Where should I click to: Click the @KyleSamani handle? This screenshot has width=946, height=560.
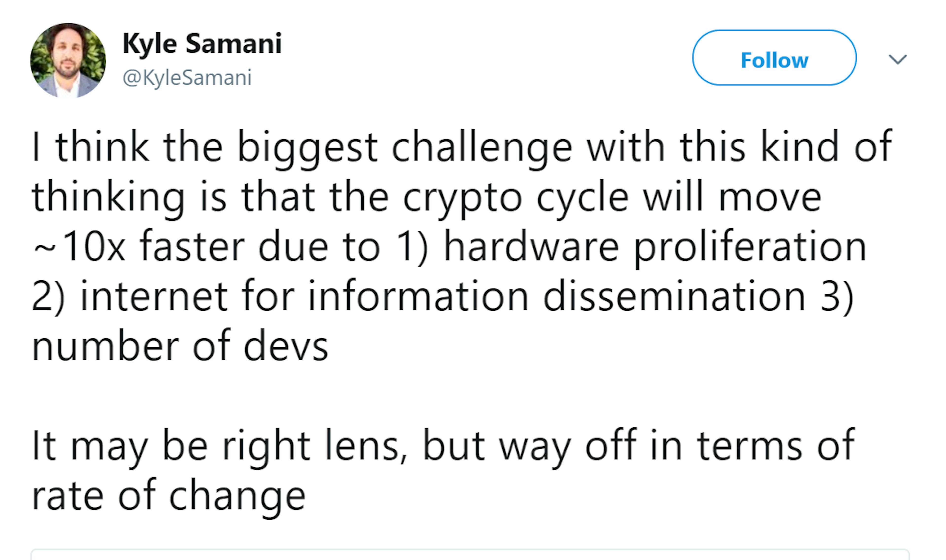187,78
